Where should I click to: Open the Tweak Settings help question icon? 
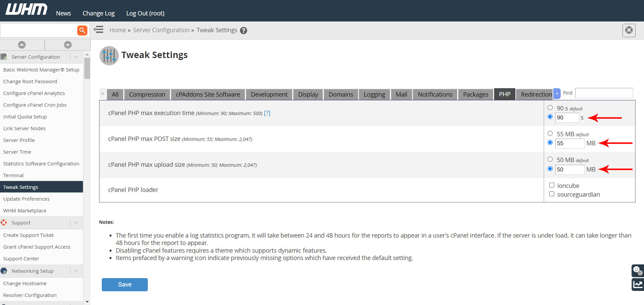244,31
